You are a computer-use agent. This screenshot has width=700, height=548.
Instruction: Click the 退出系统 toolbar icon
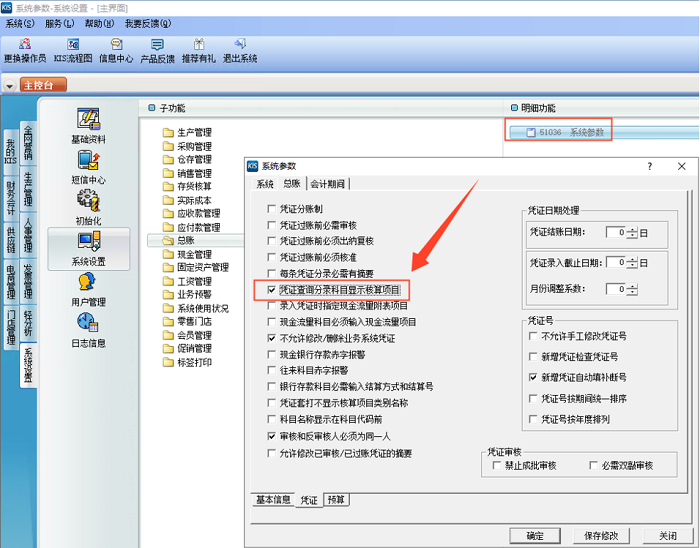click(x=240, y=44)
